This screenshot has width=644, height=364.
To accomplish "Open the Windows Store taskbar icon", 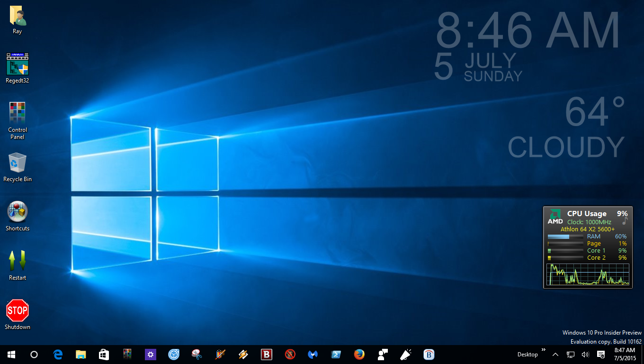I will [104, 354].
